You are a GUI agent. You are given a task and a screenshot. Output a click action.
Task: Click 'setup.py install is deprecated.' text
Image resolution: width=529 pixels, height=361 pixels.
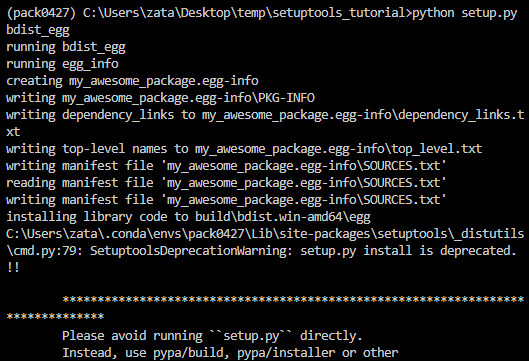tap(408, 251)
